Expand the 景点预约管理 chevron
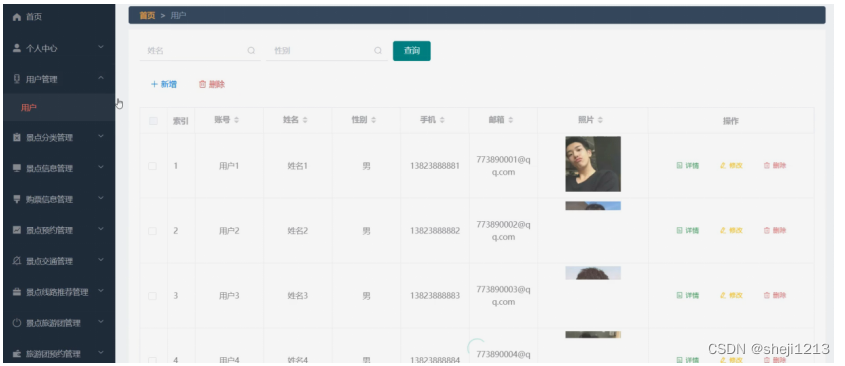The height and width of the screenshot is (366, 845). coord(101,229)
